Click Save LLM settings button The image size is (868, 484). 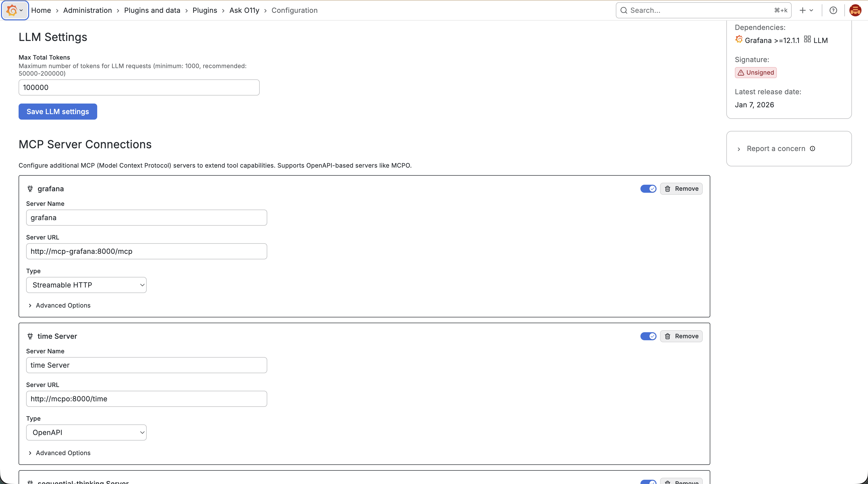[58, 112]
